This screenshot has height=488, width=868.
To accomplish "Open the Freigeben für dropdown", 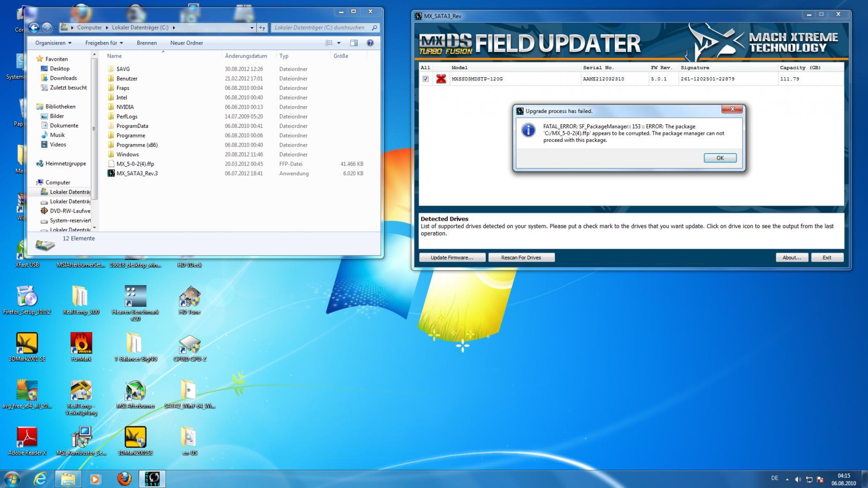I will [104, 43].
